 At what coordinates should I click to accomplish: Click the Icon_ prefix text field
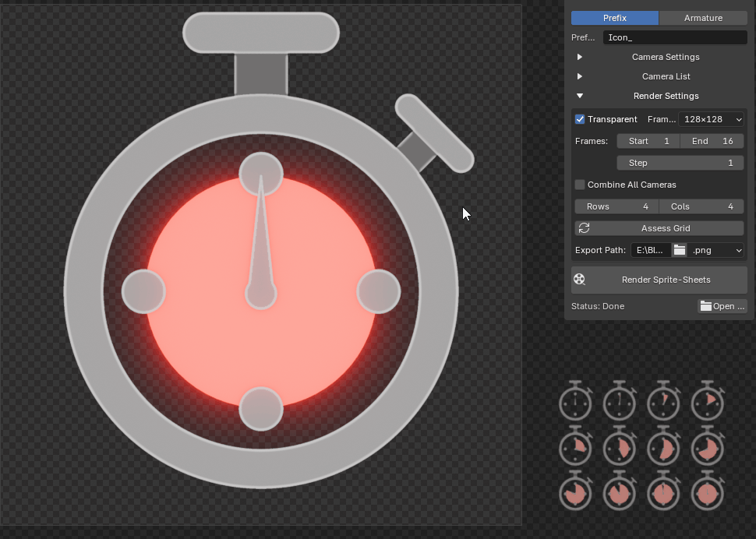click(675, 37)
